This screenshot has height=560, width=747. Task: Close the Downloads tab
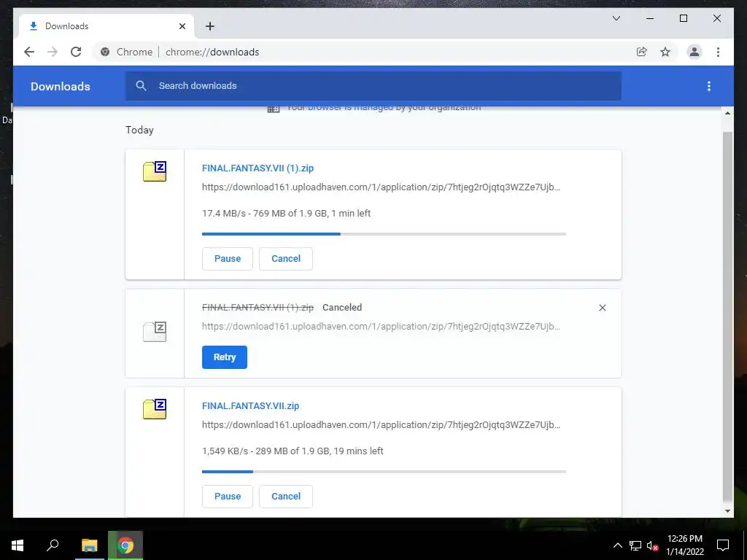[x=182, y=26]
